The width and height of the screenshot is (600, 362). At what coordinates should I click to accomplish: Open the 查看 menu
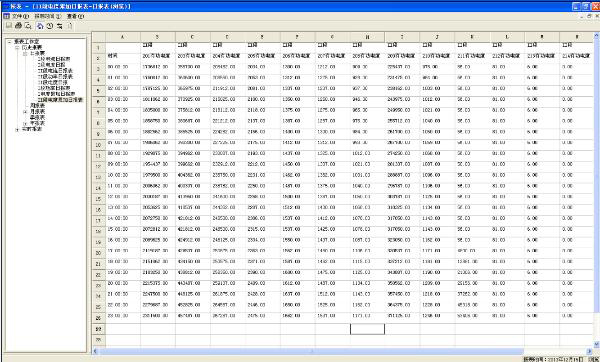point(75,16)
